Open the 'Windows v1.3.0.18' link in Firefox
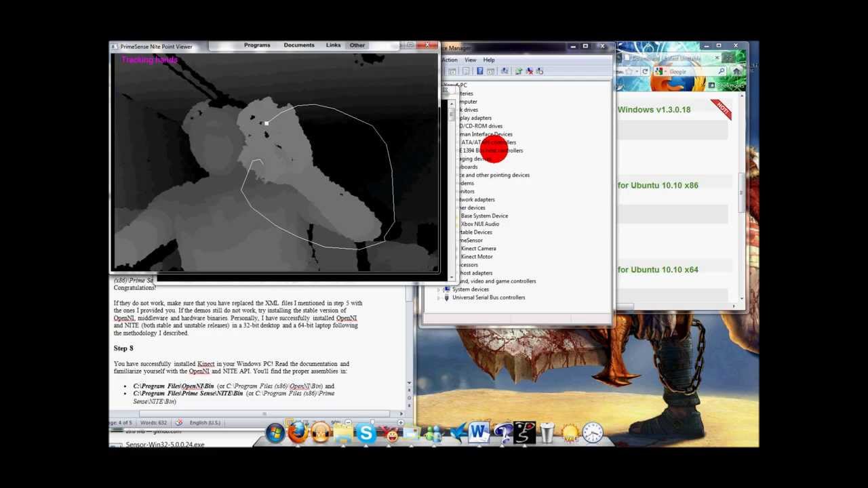This screenshot has height=488, width=868. click(x=654, y=110)
